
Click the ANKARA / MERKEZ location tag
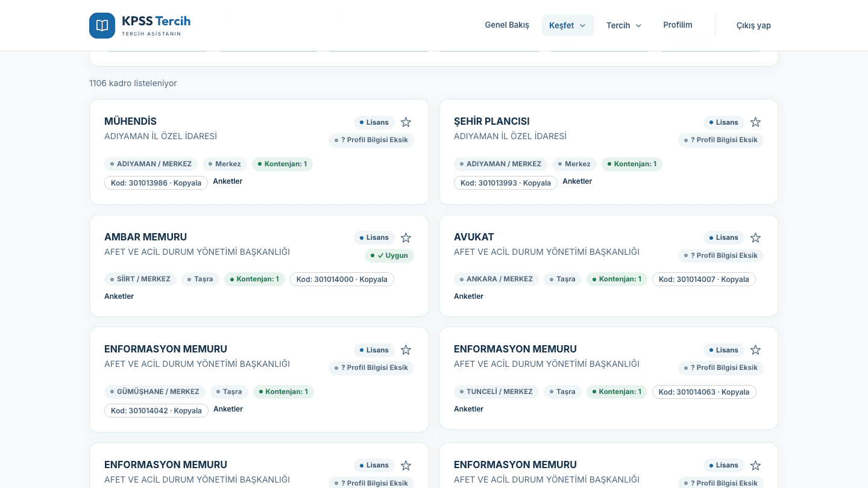496,279
